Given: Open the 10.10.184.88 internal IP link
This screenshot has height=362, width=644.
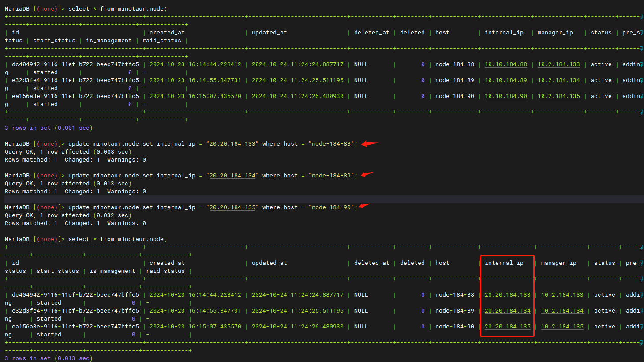Looking at the screenshot, I should tap(506, 64).
